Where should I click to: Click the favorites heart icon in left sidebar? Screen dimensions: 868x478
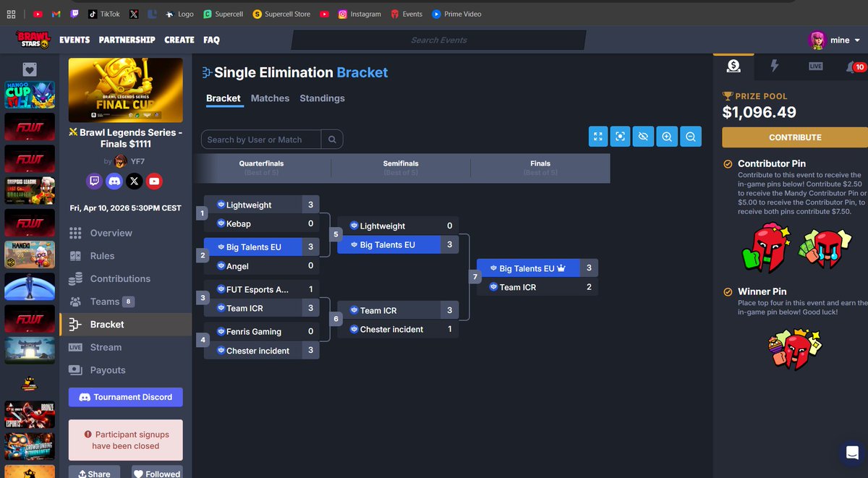pyautogui.click(x=29, y=69)
